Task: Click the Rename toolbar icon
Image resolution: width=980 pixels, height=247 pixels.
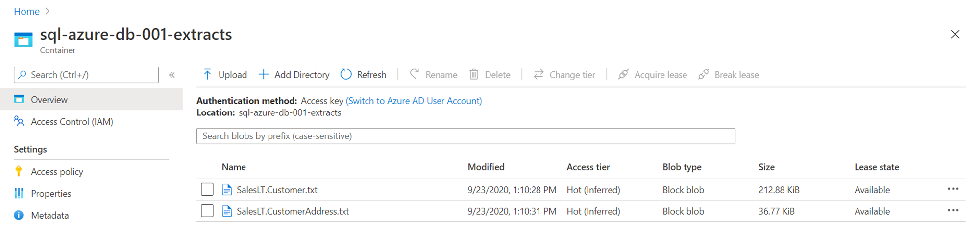Action: click(x=415, y=74)
